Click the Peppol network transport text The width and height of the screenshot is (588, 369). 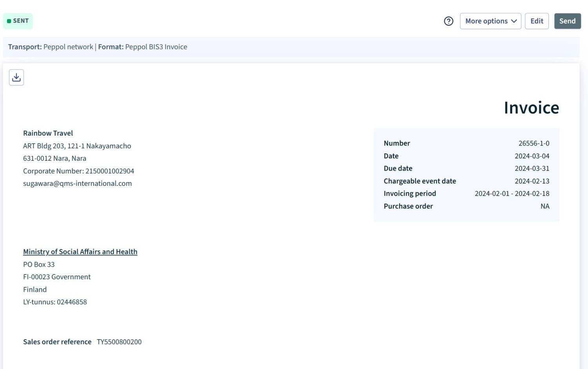click(x=68, y=47)
